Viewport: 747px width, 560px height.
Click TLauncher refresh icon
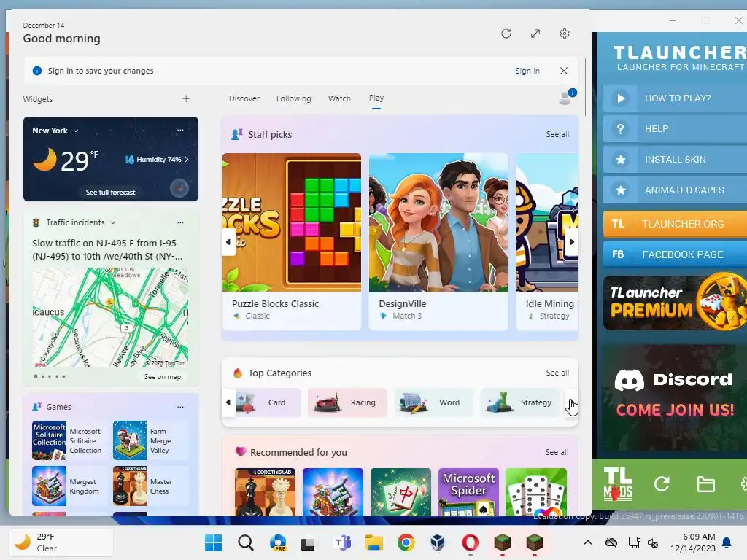pyautogui.click(x=662, y=484)
